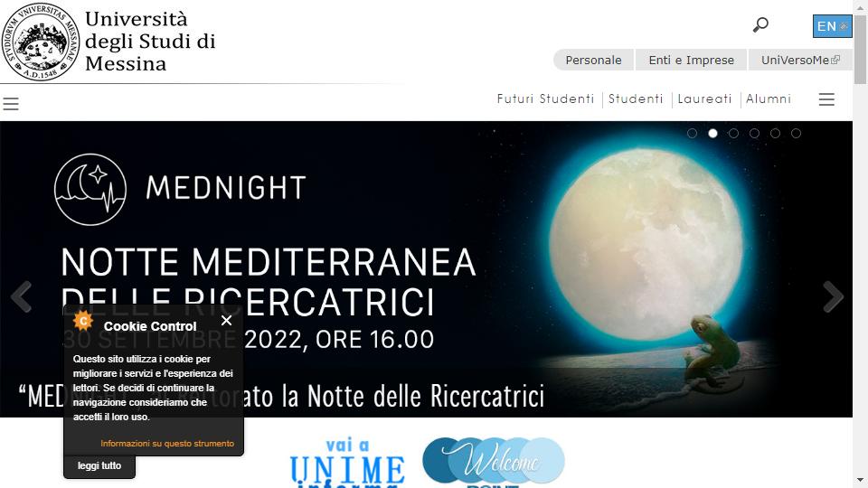The width and height of the screenshot is (868, 488).
Task: Open the Futuri Studenti menu item
Action: (x=545, y=99)
